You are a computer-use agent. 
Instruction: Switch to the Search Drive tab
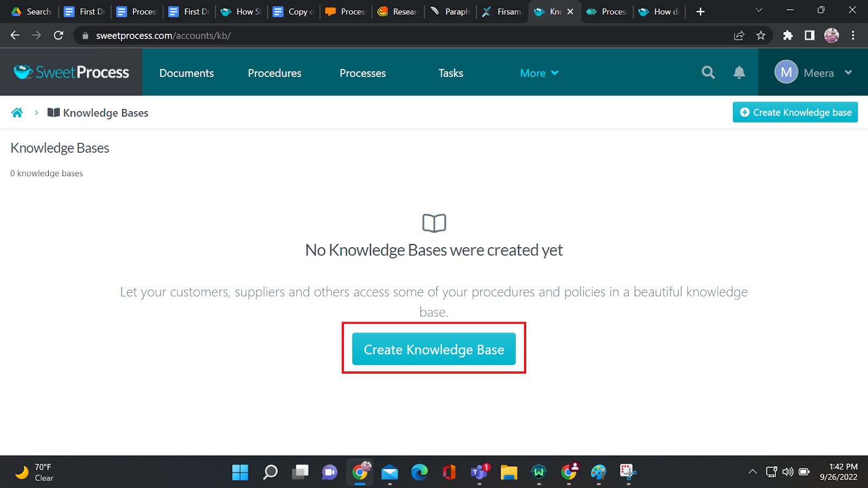click(31, 11)
